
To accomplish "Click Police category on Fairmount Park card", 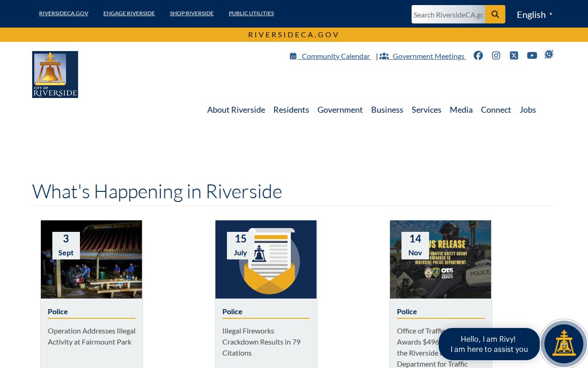I will (x=58, y=311).
